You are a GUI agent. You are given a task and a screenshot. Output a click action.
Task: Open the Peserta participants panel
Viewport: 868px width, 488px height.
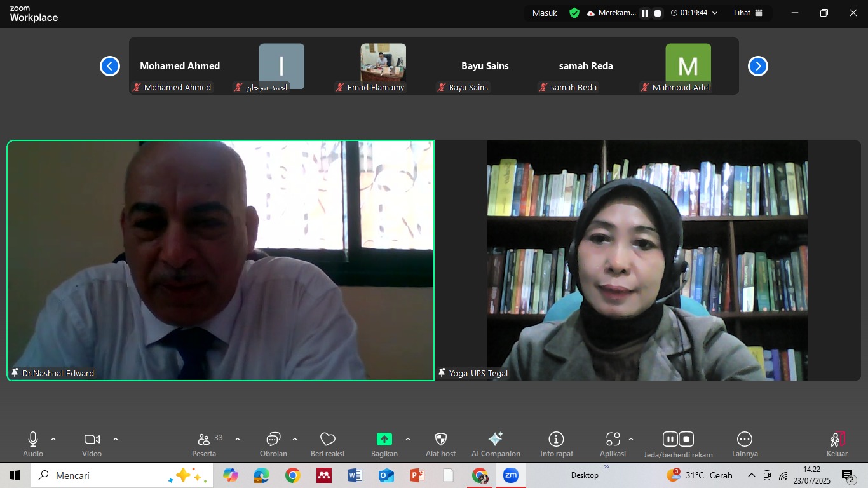[204, 440]
